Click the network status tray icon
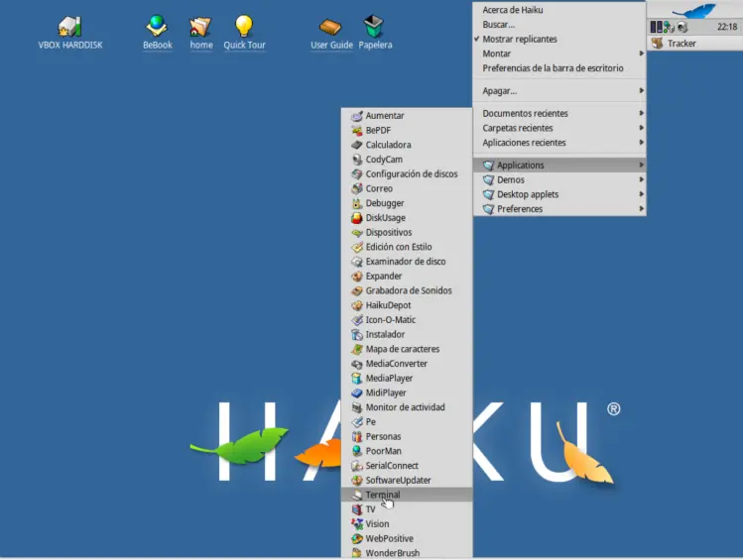 coord(669,27)
